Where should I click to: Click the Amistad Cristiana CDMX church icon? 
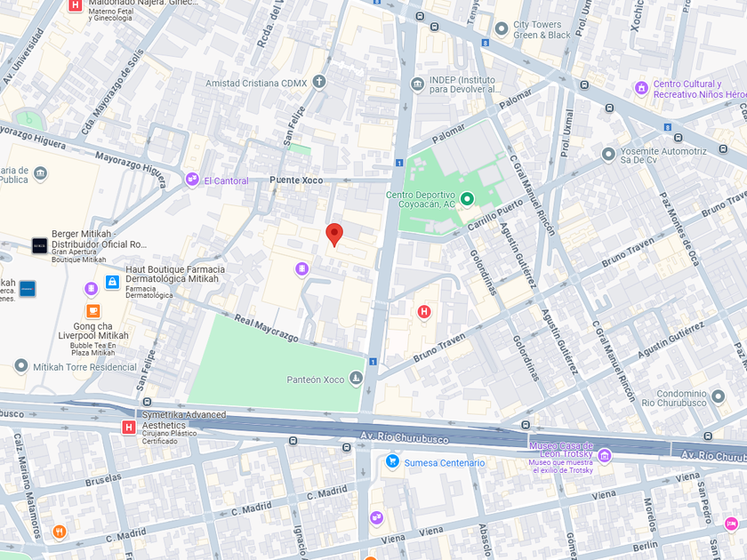(x=319, y=82)
